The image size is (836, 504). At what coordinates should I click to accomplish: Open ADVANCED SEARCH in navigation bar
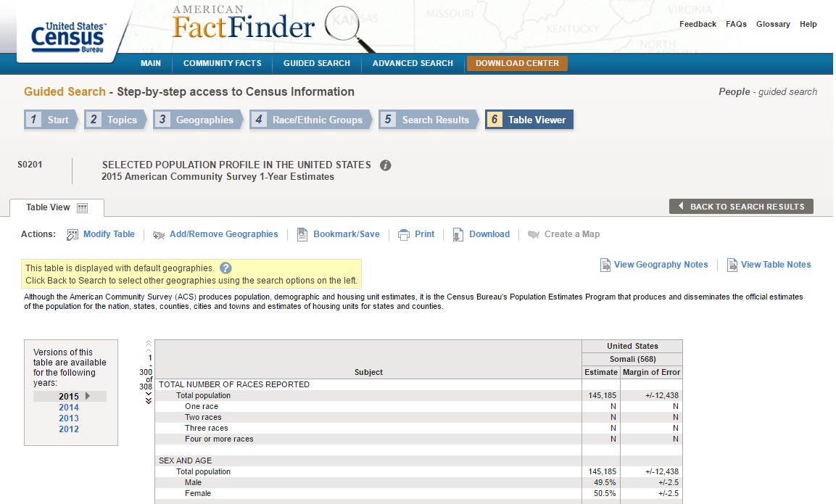pos(413,63)
